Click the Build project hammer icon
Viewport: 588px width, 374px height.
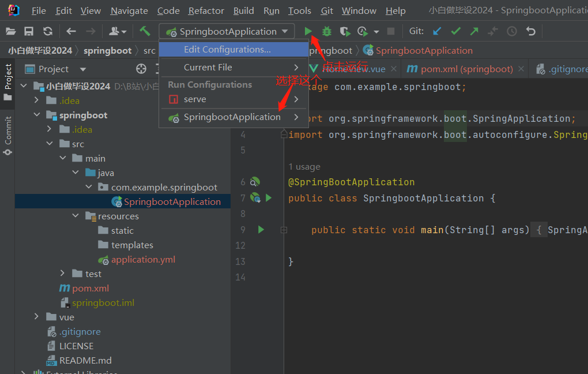click(x=145, y=31)
